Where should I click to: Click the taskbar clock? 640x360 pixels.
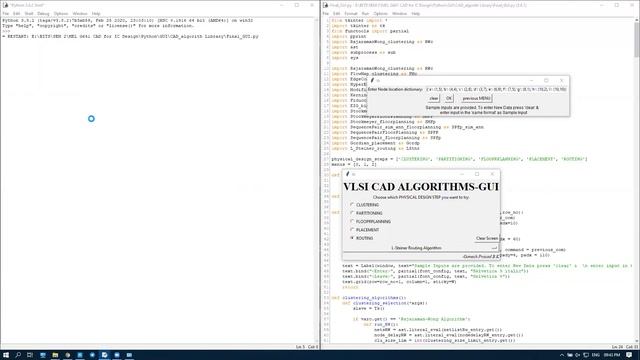[612, 355]
